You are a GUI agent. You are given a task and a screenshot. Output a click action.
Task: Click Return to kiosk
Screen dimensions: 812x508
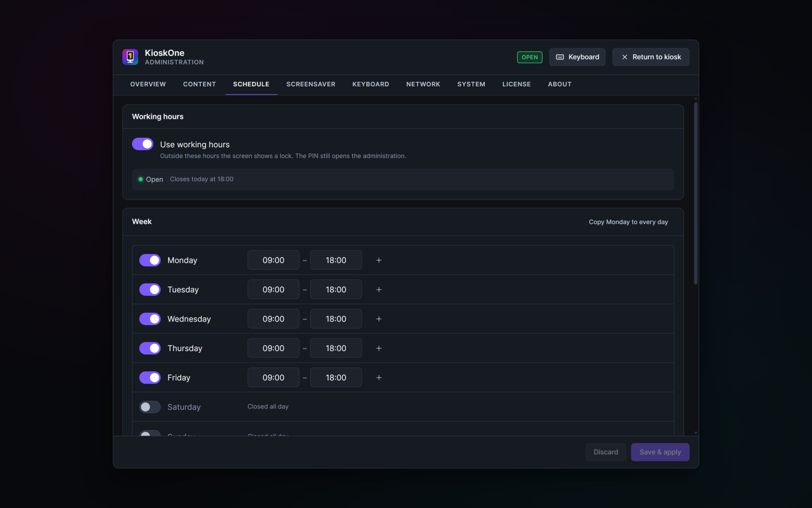[x=651, y=57]
